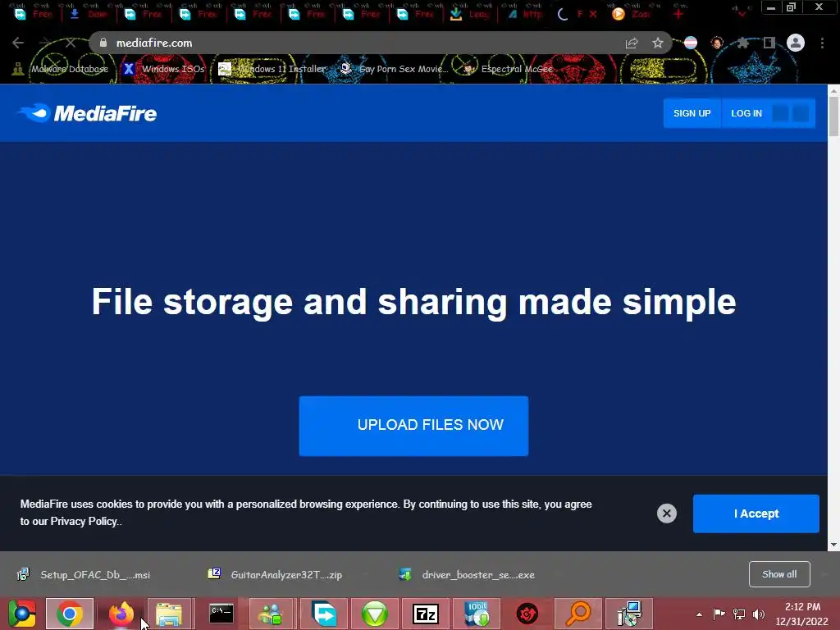Open the Extensions puzzle-piece menu

pos(742,43)
